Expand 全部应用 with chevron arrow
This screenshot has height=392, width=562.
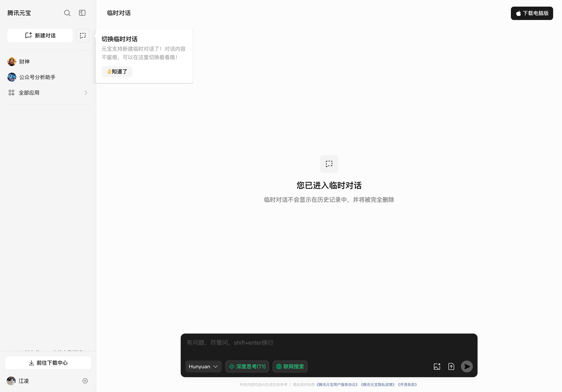click(x=86, y=93)
